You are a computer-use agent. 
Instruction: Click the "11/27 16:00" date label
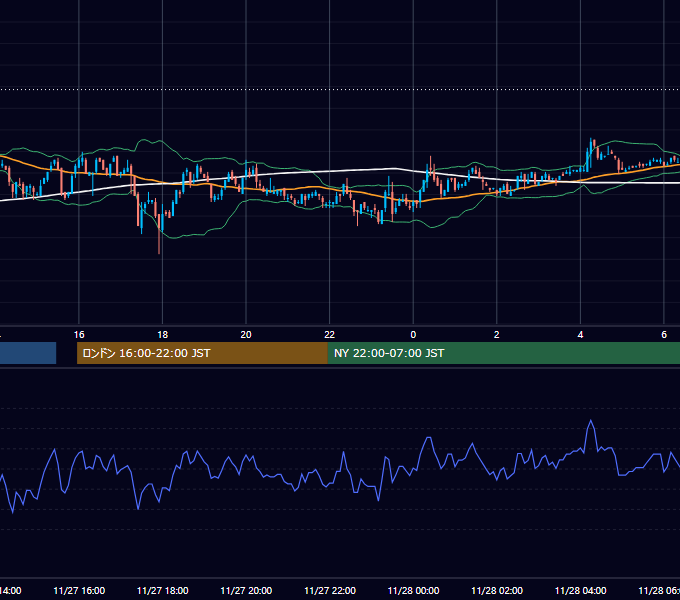pyautogui.click(x=79, y=590)
